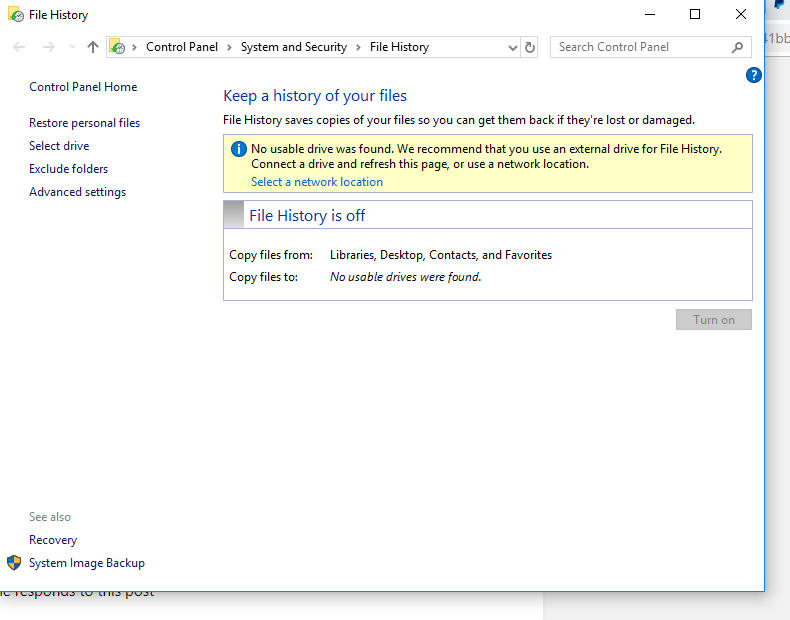Image resolution: width=790 pixels, height=620 pixels.
Task: Go up one level with up arrow
Action: point(93,47)
